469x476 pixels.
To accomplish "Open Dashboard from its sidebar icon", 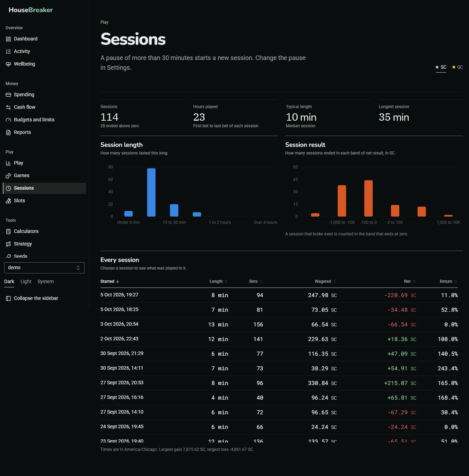I will pyautogui.click(x=8, y=39).
